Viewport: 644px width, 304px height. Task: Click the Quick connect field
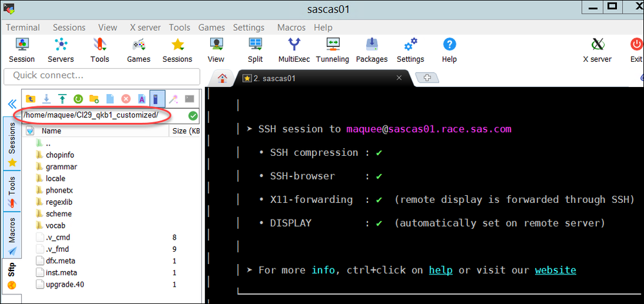click(x=102, y=76)
